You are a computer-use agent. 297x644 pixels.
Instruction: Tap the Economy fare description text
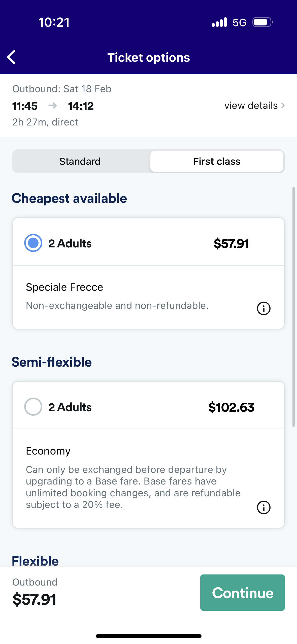click(133, 487)
